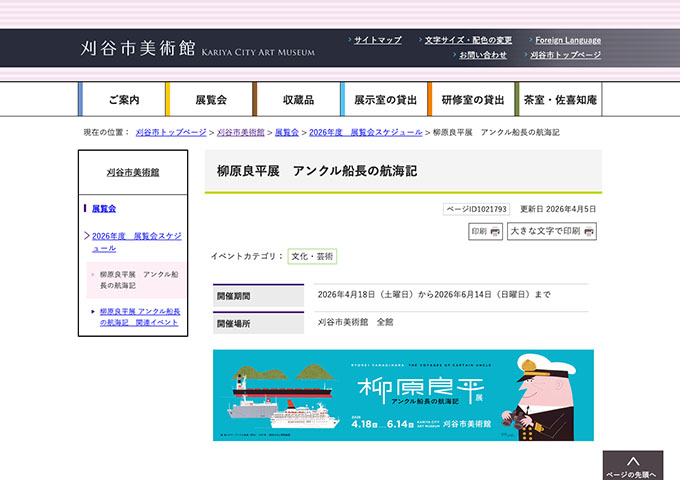Switch to Foreign Language page
The height and width of the screenshot is (480, 680).
(568, 40)
